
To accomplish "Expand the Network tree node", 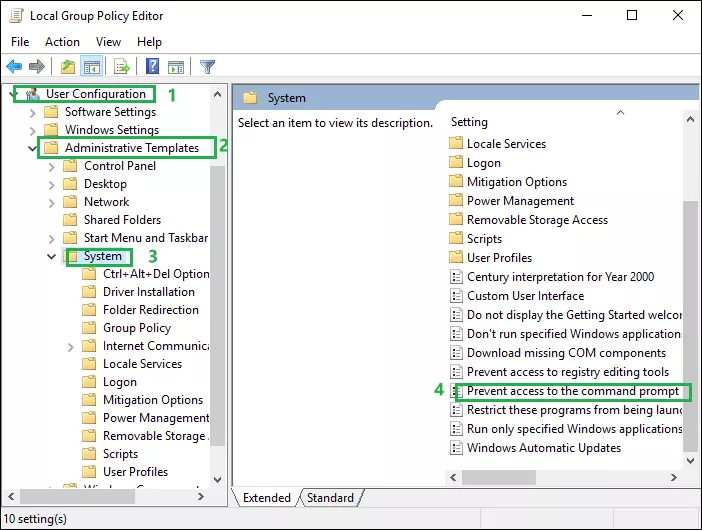I will tap(51, 203).
